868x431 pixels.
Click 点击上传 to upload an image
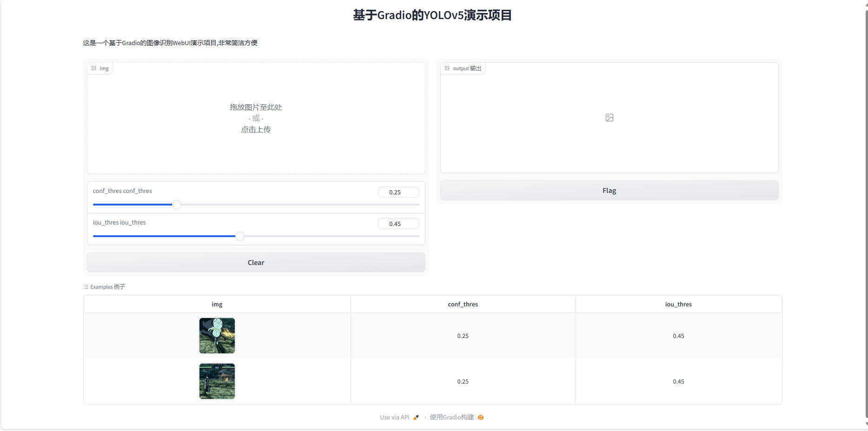[x=256, y=130]
